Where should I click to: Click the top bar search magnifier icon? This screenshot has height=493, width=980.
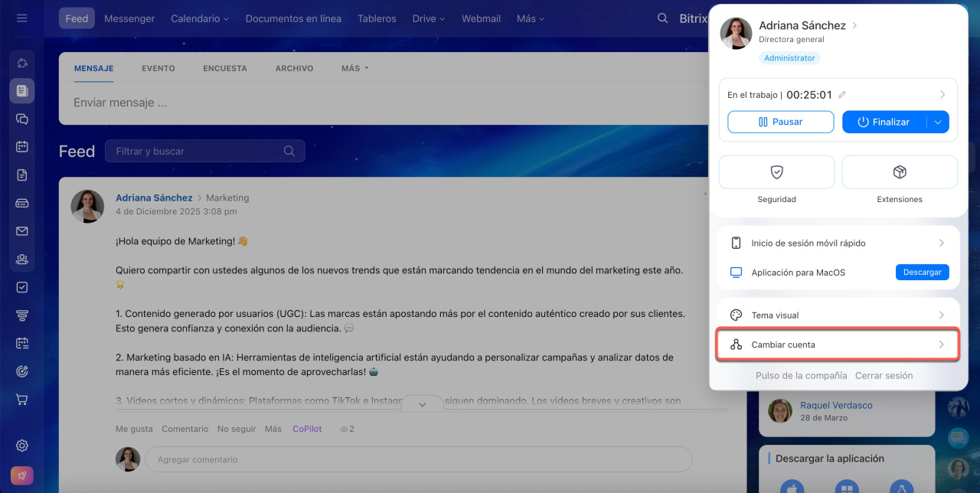(662, 18)
